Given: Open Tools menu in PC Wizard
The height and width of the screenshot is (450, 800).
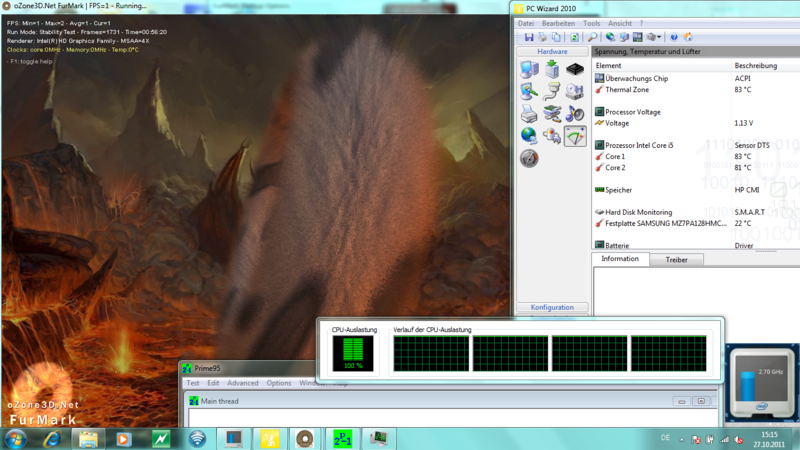Looking at the screenshot, I should [x=591, y=23].
